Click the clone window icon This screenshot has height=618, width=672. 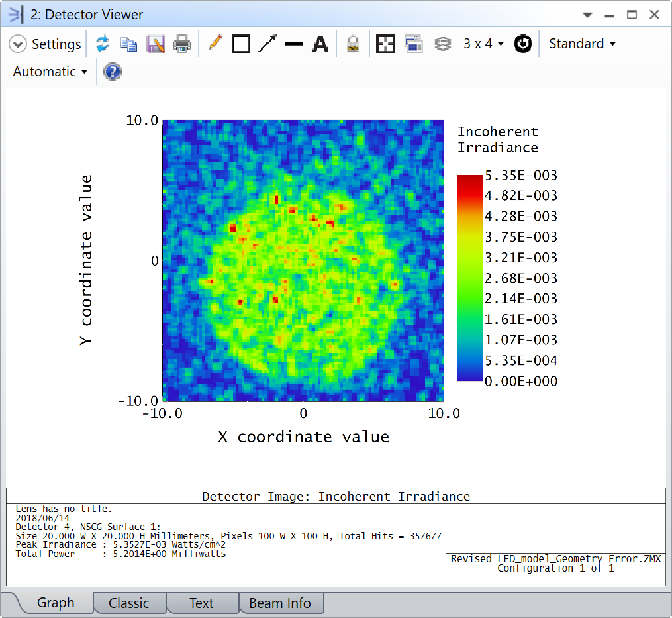click(414, 44)
